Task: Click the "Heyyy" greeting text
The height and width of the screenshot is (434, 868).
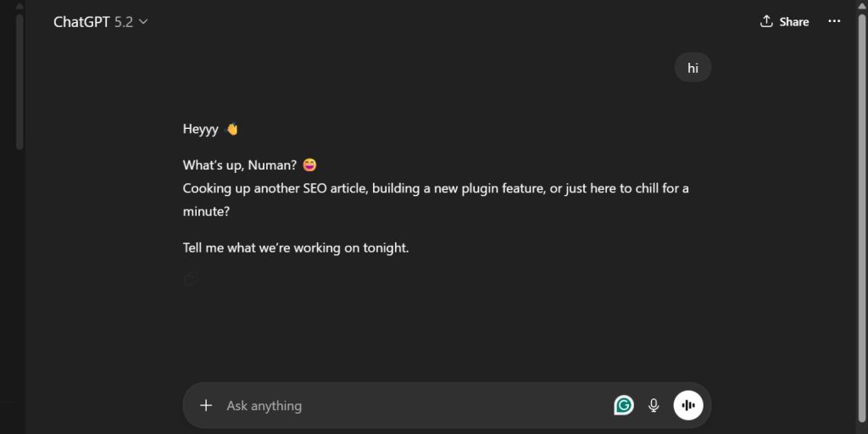Action: point(200,130)
